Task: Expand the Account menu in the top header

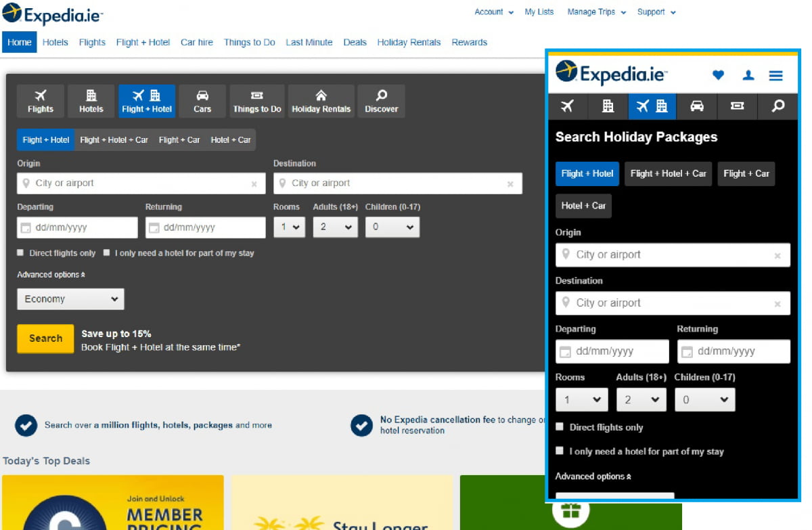Action: click(493, 12)
